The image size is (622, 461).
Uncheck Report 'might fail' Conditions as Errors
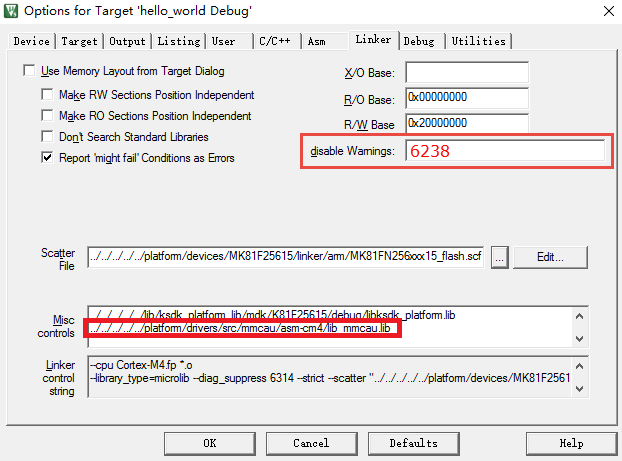pyautogui.click(x=47, y=158)
